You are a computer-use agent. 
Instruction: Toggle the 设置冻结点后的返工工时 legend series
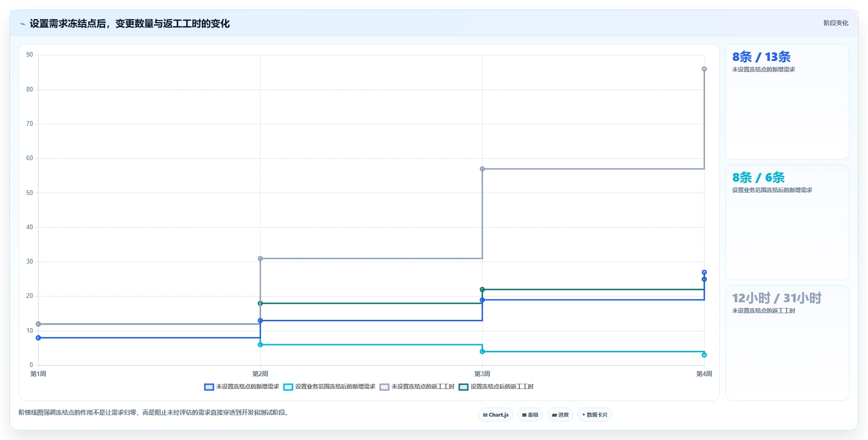[496, 387]
